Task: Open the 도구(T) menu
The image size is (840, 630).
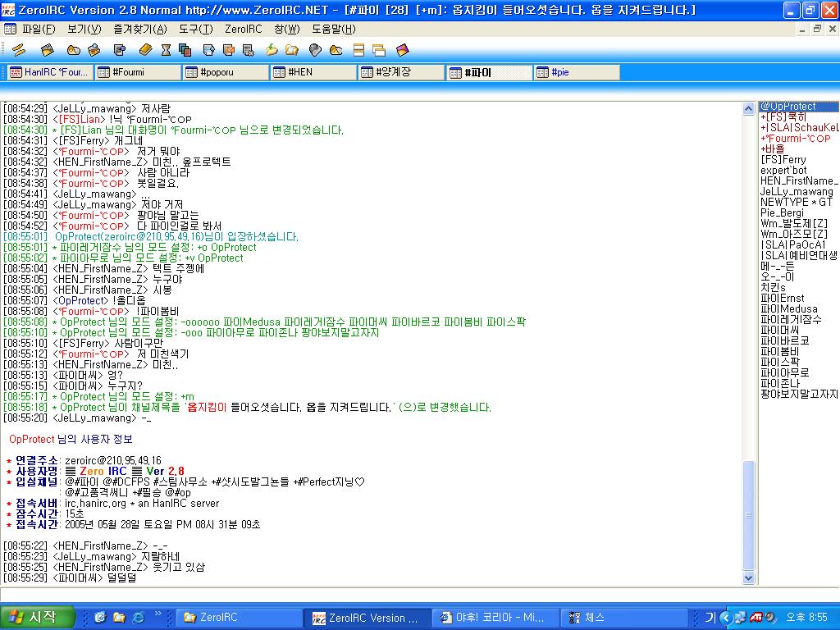Action: coord(195,30)
